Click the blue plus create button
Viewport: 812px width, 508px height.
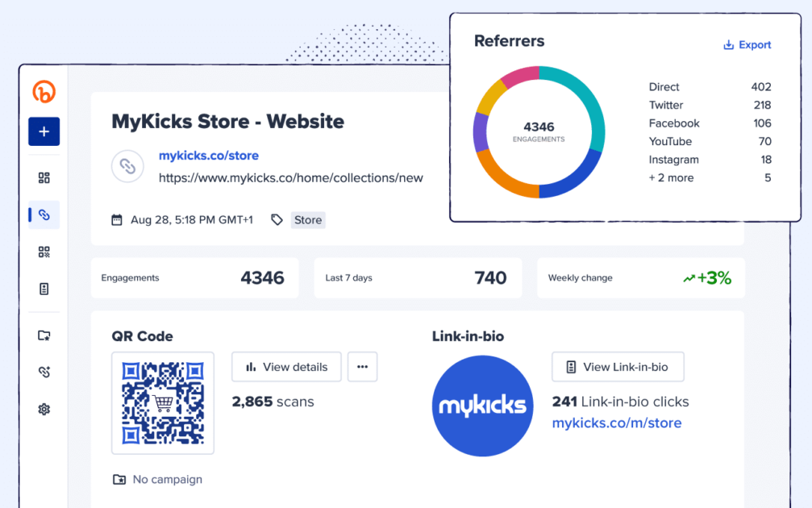coord(44,131)
